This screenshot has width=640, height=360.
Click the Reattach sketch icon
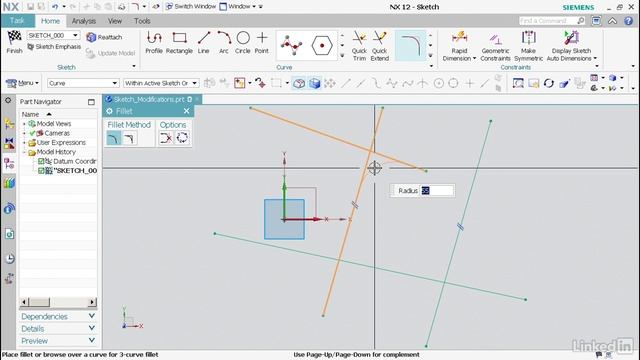click(91, 38)
